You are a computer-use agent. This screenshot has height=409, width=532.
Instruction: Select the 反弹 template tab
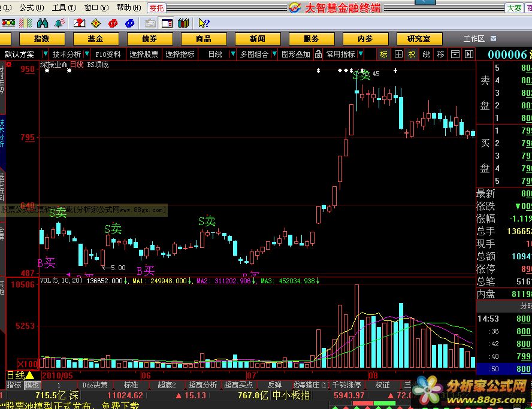click(274, 385)
